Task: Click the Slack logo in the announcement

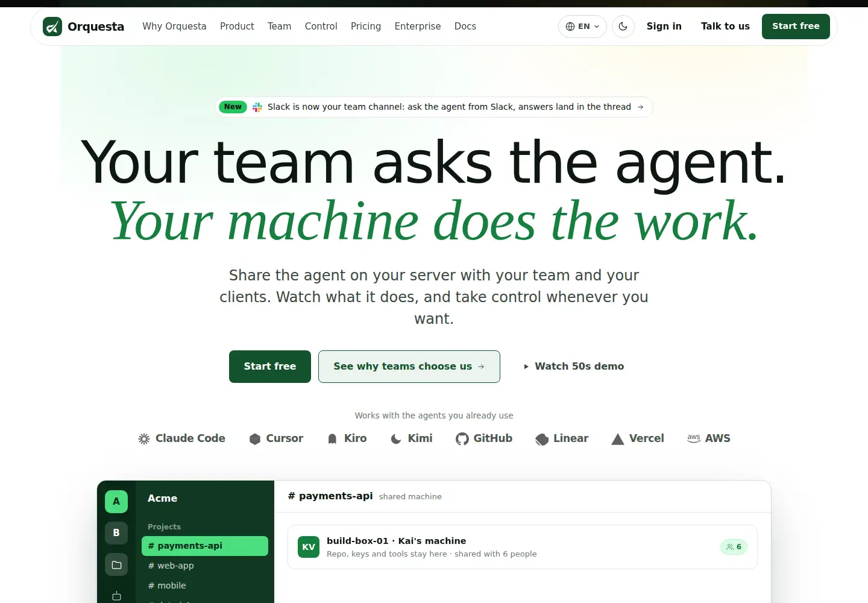Action: pyautogui.click(x=257, y=107)
